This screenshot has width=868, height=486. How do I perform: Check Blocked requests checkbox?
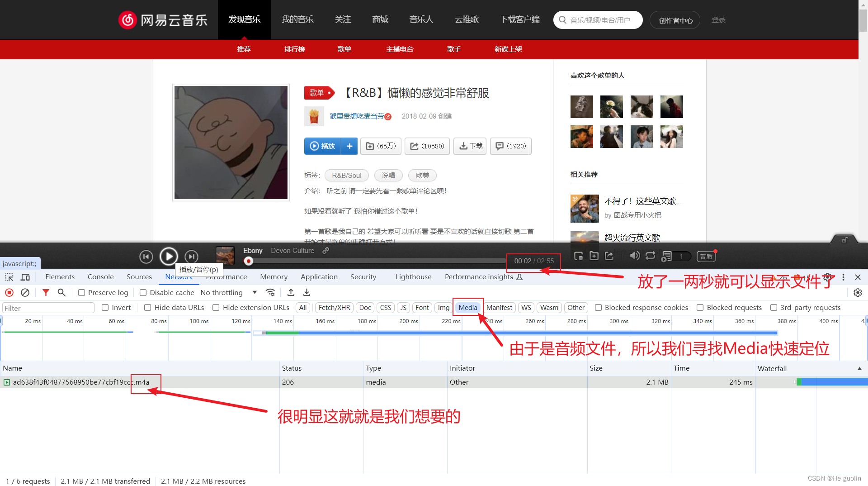pyautogui.click(x=700, y=308)
